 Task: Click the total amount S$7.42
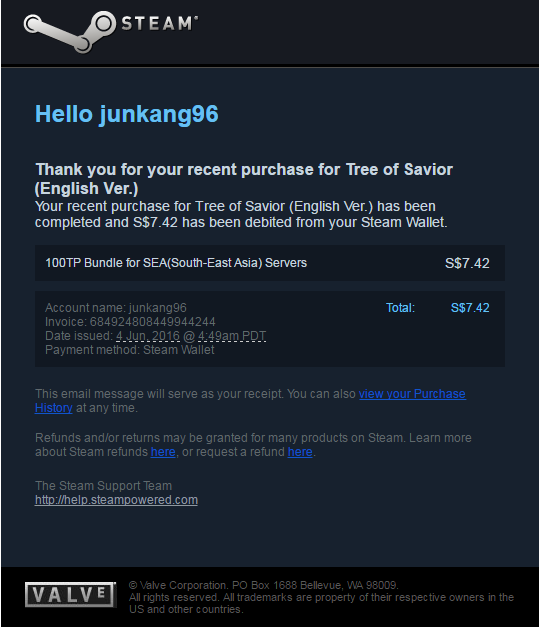470,308
